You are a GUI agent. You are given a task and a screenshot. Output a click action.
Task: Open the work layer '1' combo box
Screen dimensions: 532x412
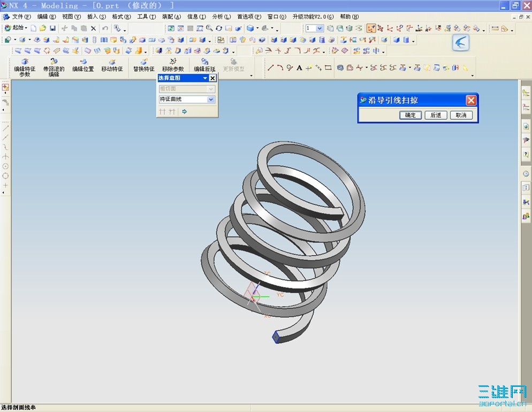315,28
